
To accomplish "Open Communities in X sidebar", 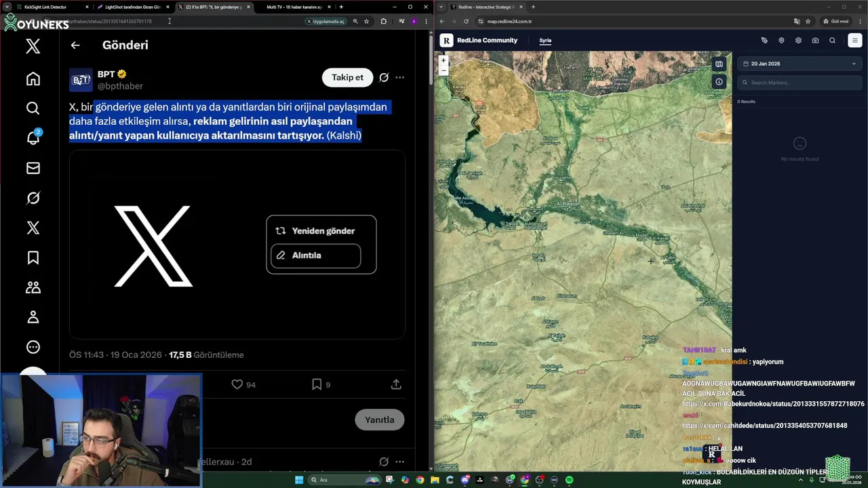I will (x=33, y=287).
